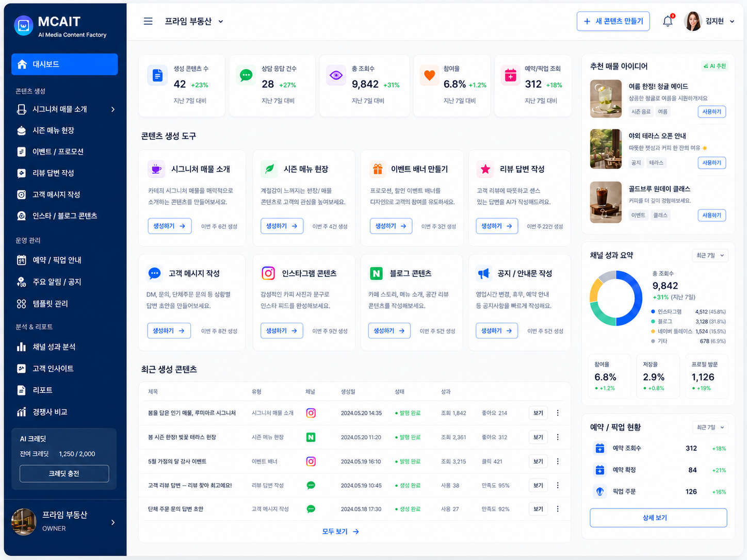Click the 잔여 크레딧 1,250 / 2,000 value
This screenshot has width=747, height=560.
[77, 454]
